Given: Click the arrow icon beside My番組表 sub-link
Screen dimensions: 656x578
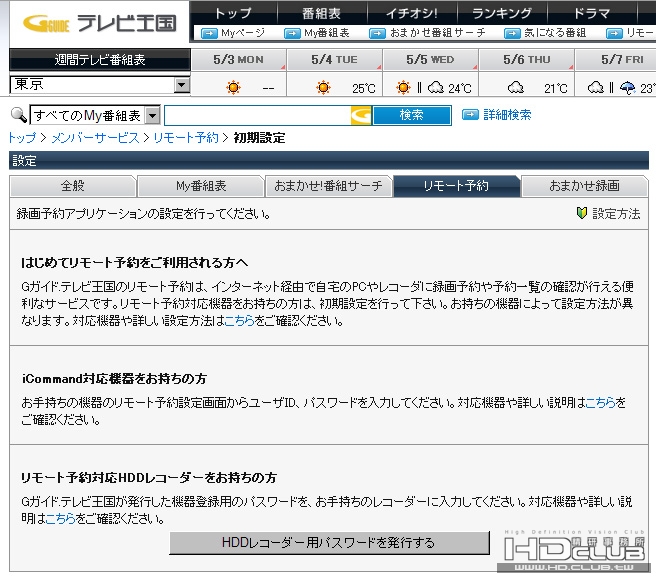Looking at the screenshot, I should (x=292, y=33).
